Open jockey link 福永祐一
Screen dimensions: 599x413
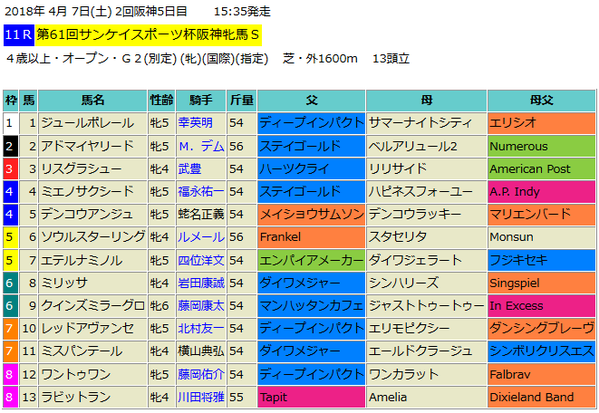click(201, 191)
